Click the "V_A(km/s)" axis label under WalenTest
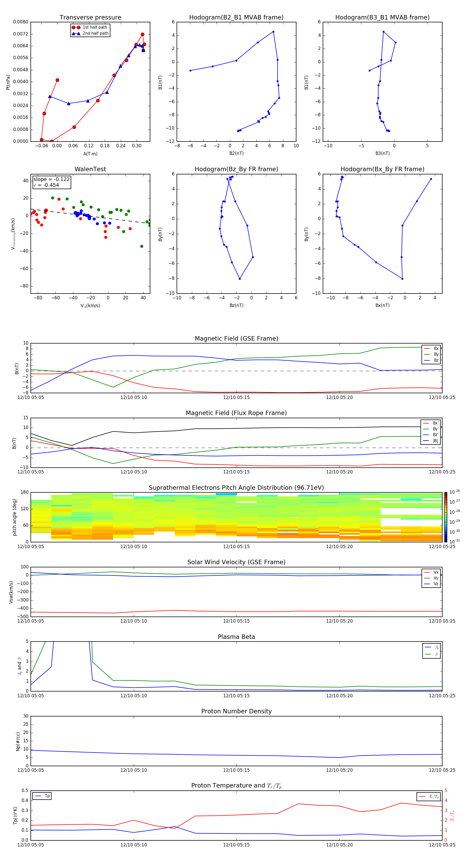 (90, 306)
